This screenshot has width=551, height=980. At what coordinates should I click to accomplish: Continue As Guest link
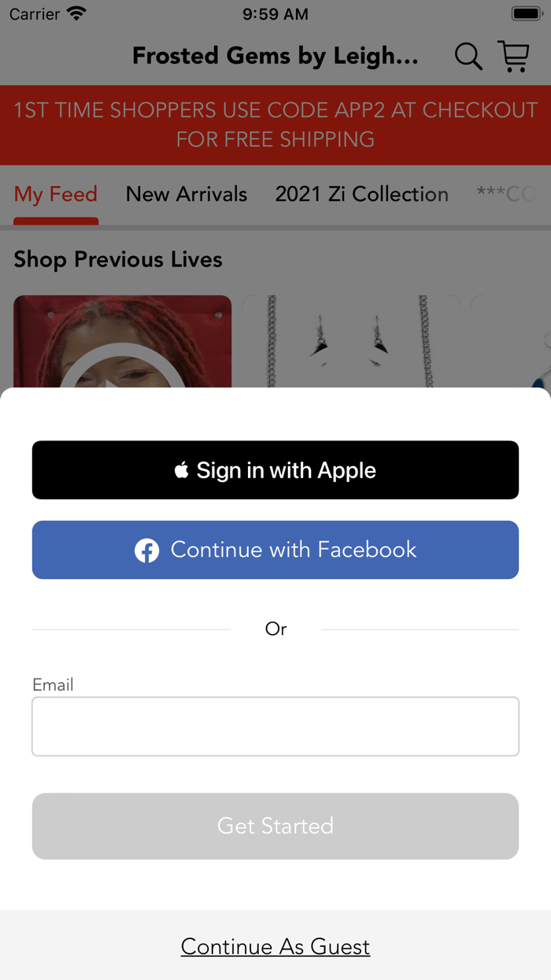[x=275, y=946]
